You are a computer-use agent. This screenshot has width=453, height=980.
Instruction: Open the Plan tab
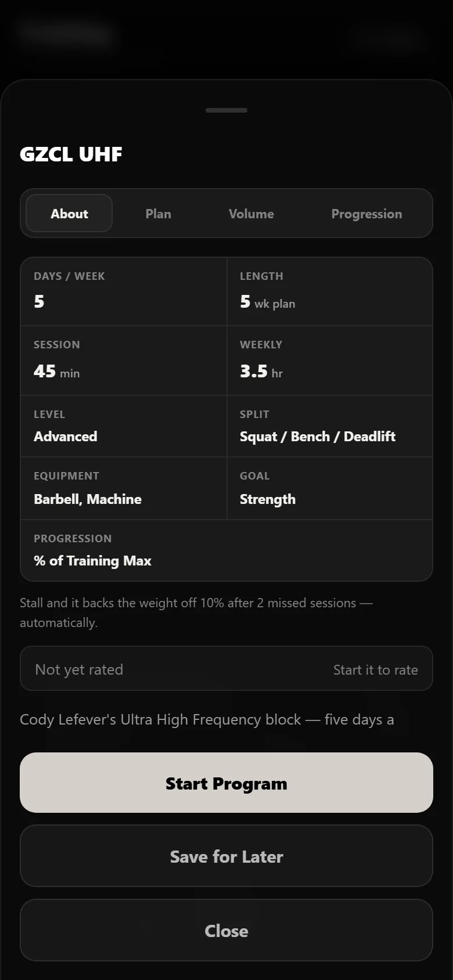[x=158, y=213]
